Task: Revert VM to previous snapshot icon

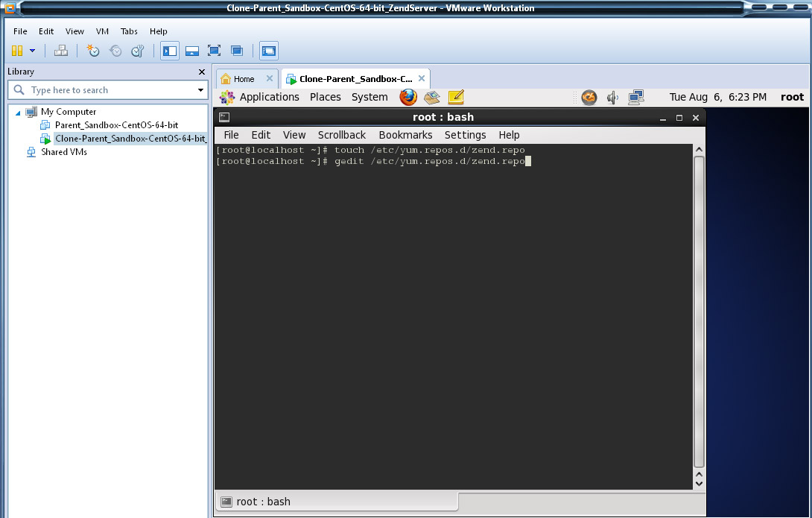Action: click(x=115, y=51)
